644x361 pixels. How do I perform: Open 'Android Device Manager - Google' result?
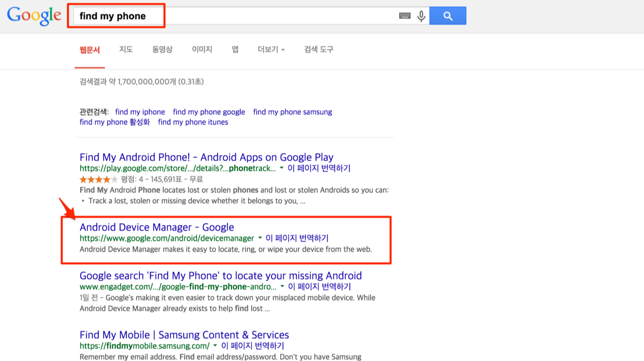coord(157,227)
